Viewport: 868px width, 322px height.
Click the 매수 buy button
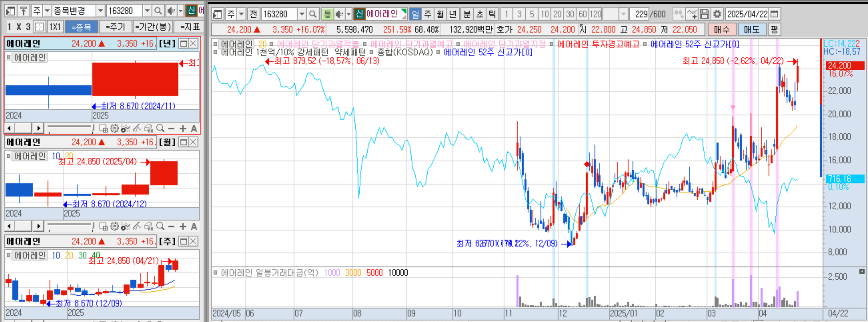point(722,30)
